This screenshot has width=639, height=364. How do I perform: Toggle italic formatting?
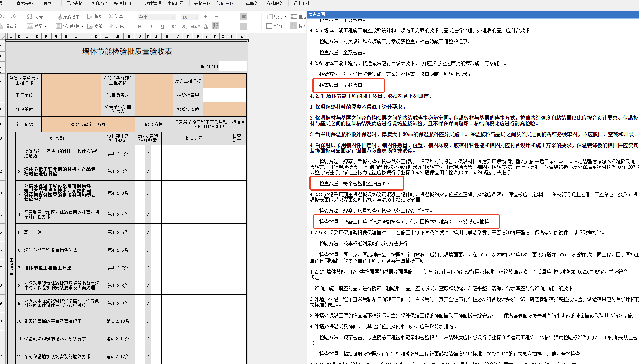point(151,26)
